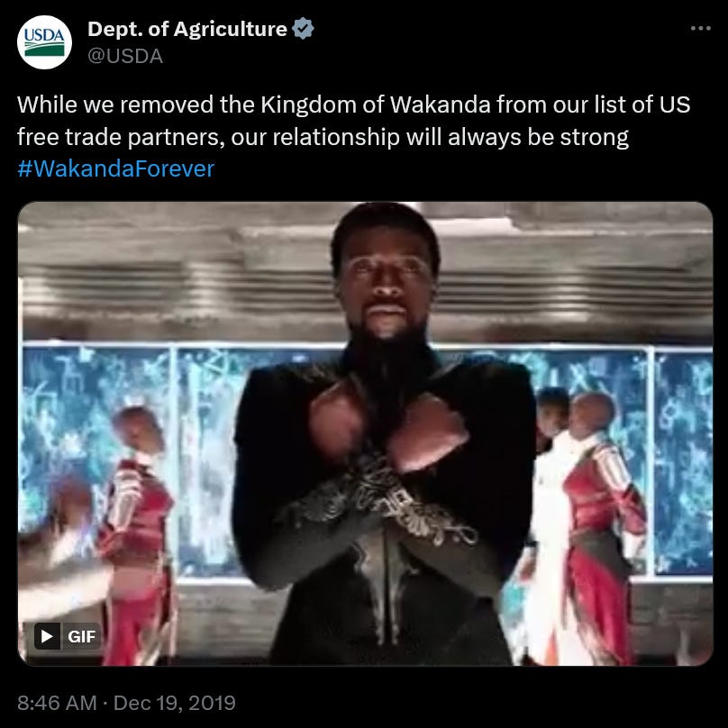Open the GIF at the crossed wrists
The image size is (728, 728).
385,487
